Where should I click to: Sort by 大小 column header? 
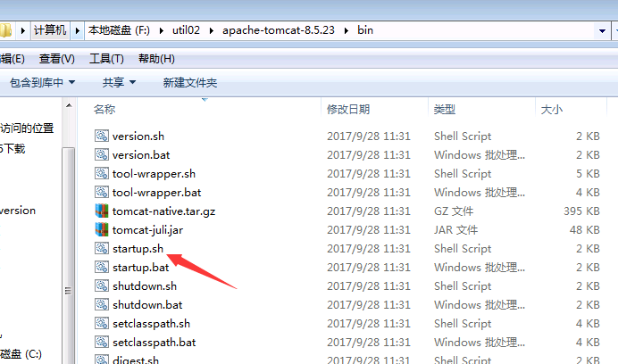pyautogui.click(x=552, y=109)
